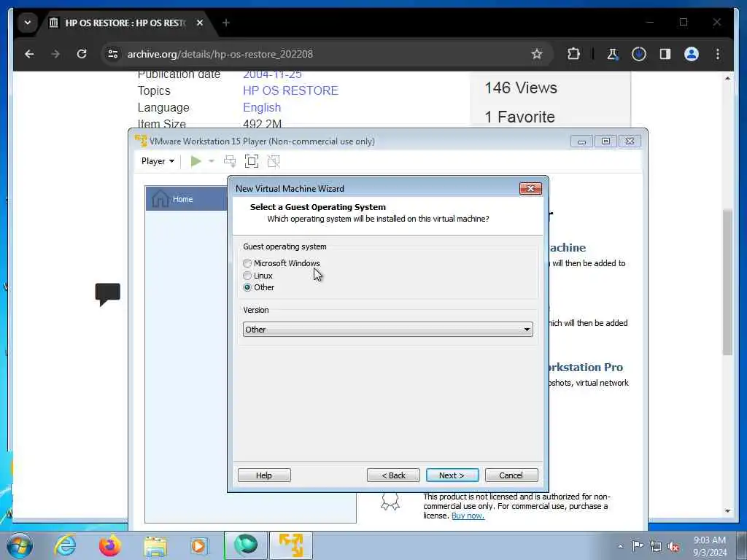This screenshot has width=747, height=560.
Task: Click the black speech bubble feedback icon
Action: click(108, 294)
